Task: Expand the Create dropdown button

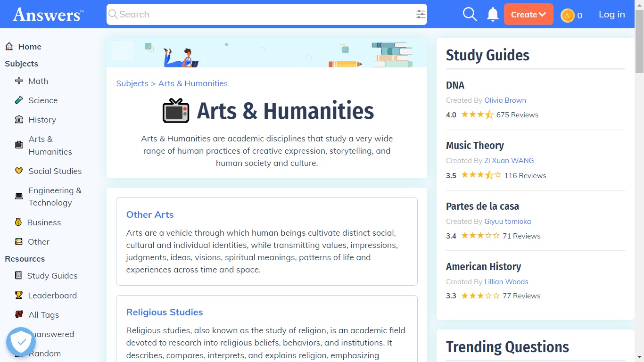Action: coord(528,14)
